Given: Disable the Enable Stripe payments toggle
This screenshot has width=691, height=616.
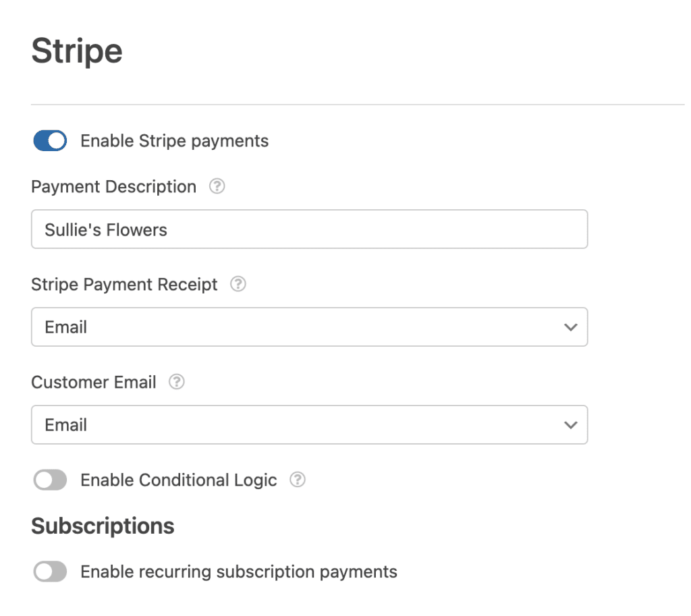Looking at the screenshot, I should pyautogui.click(x=49, y=140).
